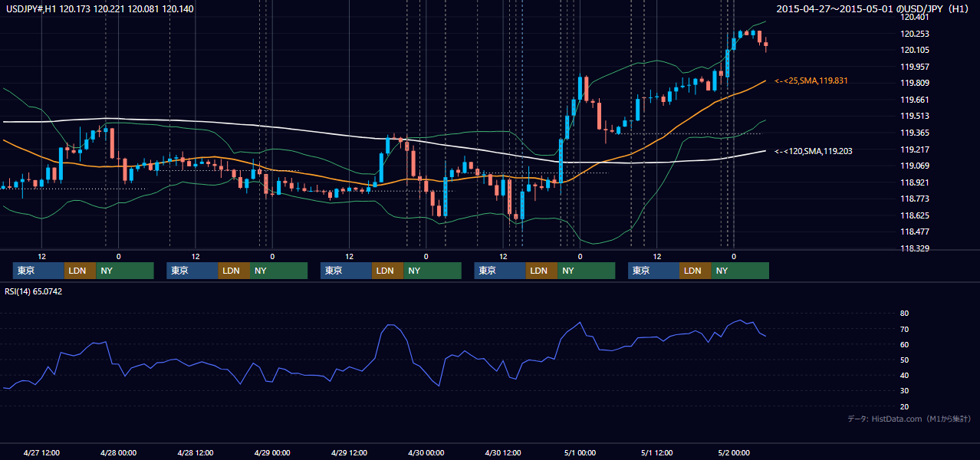Click the RSI 60 level label
This screenshot has width=980, height=460.
tap(905, 344)
